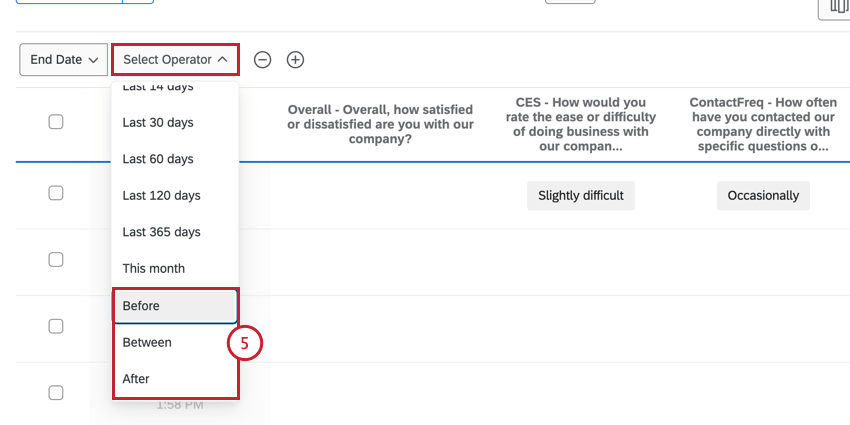
Task: Select the After operator
Action: point(175,379)
